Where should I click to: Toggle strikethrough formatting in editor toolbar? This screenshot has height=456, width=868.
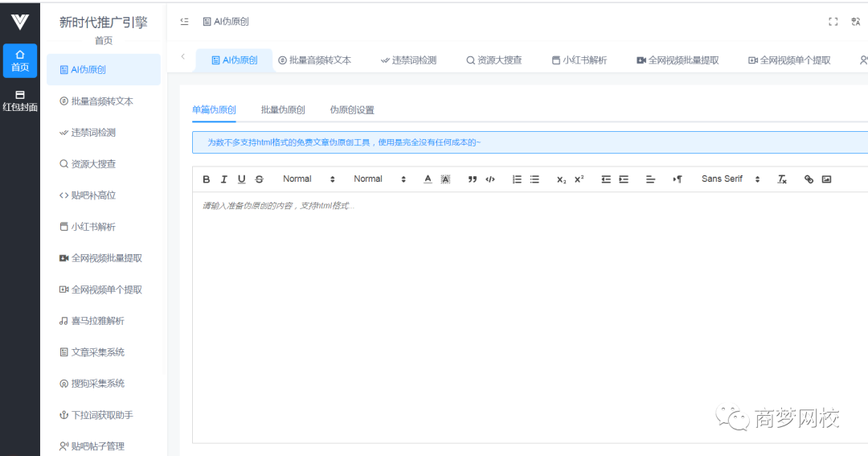click(x=259, y=179)
